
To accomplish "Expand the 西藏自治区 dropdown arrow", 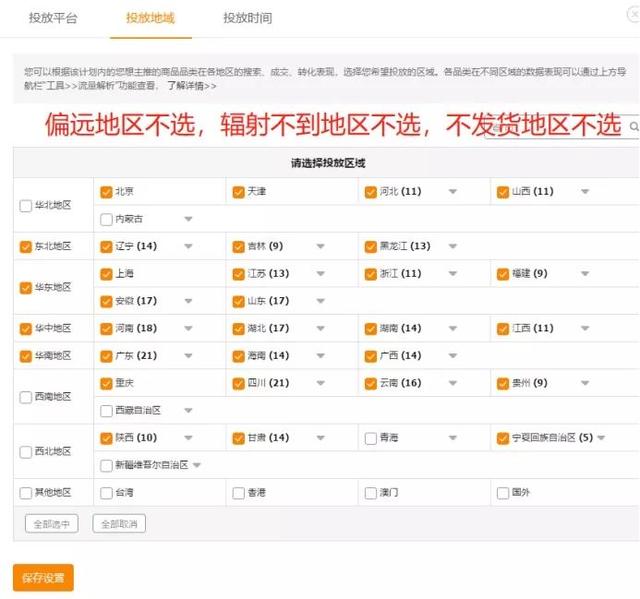I will (x=188, y=410).
